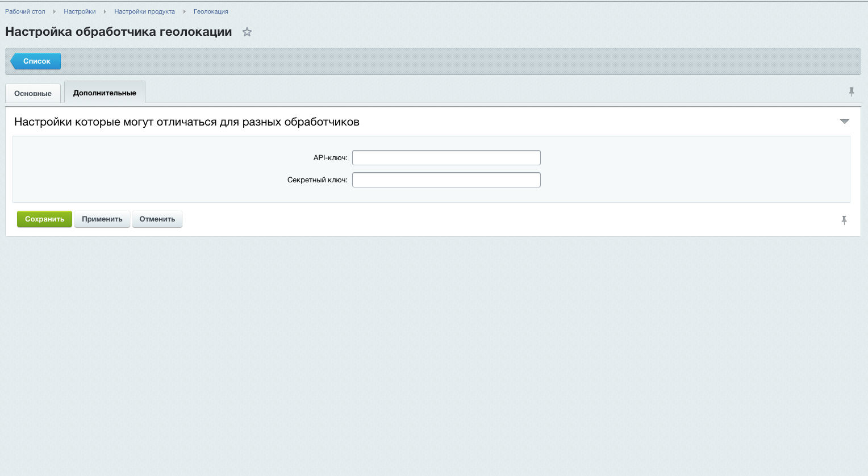Open the Рабочий стол breadcrumb link

click(x=25, y=11)
